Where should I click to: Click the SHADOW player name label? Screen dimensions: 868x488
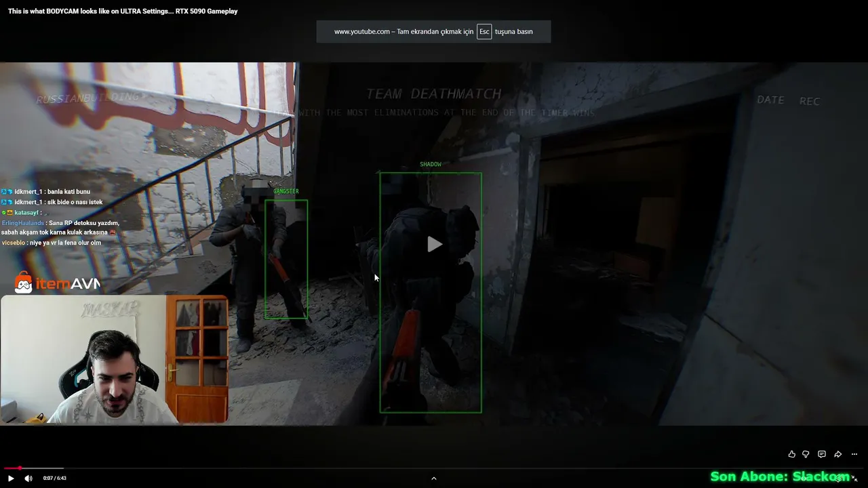click(431, 165)
